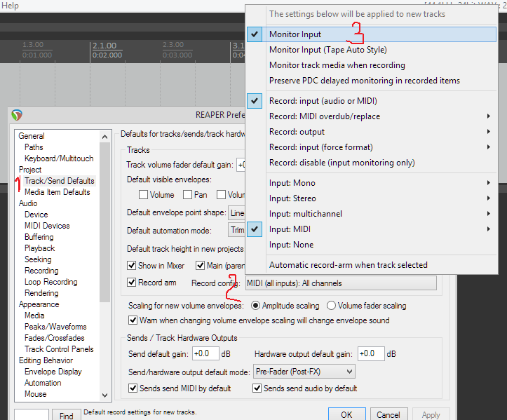Select Volume fader scaling radio button
The width and height of the screenshot is (507, 420).
pyautogui.click(x=331, y=306)
